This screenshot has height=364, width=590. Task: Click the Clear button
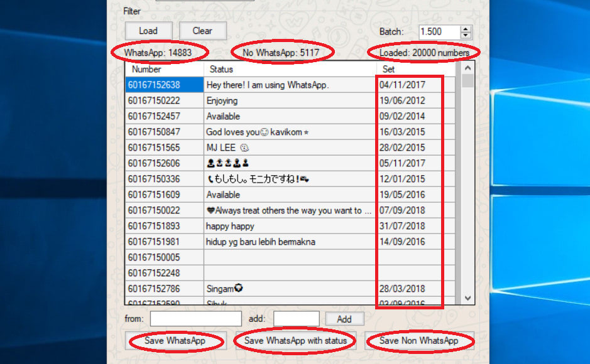click(x=203, y=31)
